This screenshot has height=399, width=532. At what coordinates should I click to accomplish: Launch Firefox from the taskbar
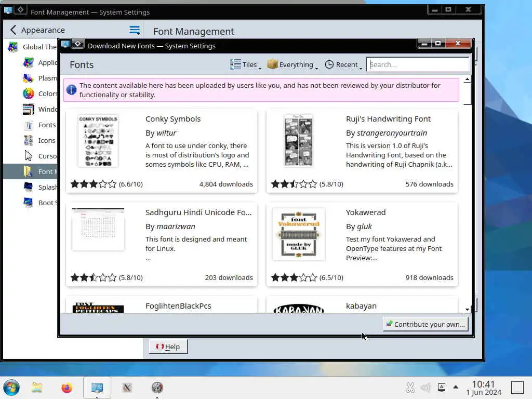67,388
